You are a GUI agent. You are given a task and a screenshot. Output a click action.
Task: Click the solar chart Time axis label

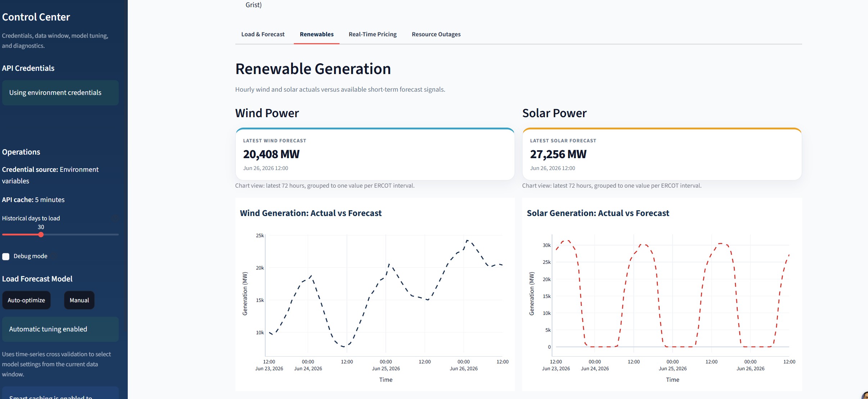(673, 380)
